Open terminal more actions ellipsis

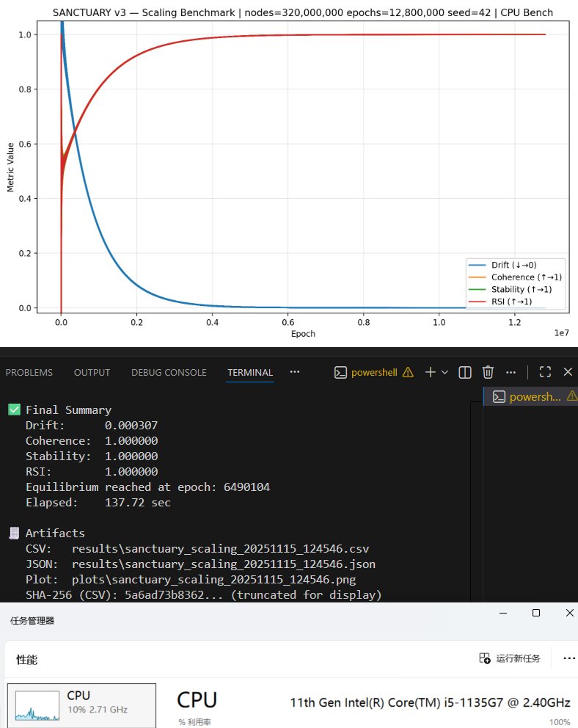[511, 372]
